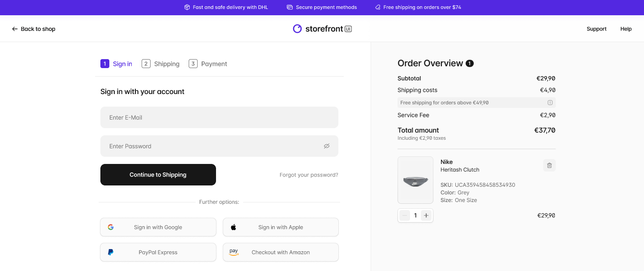
Task: Click the storefront logo icon
Action: (x=297, y=29)
